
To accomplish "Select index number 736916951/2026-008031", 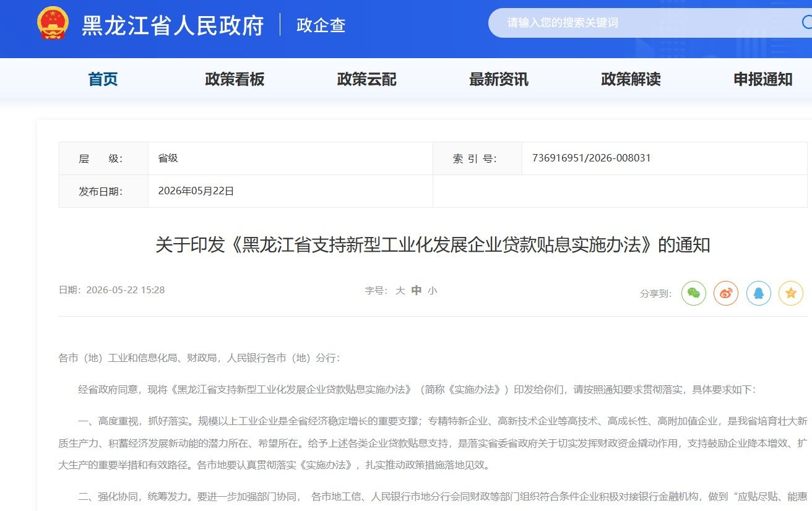I will tap(591, 158).
